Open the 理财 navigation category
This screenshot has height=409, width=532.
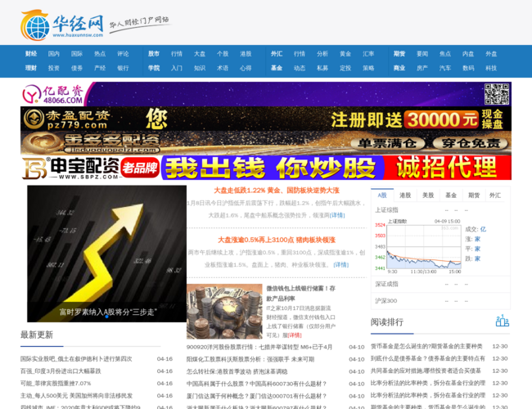pos(31,68)
